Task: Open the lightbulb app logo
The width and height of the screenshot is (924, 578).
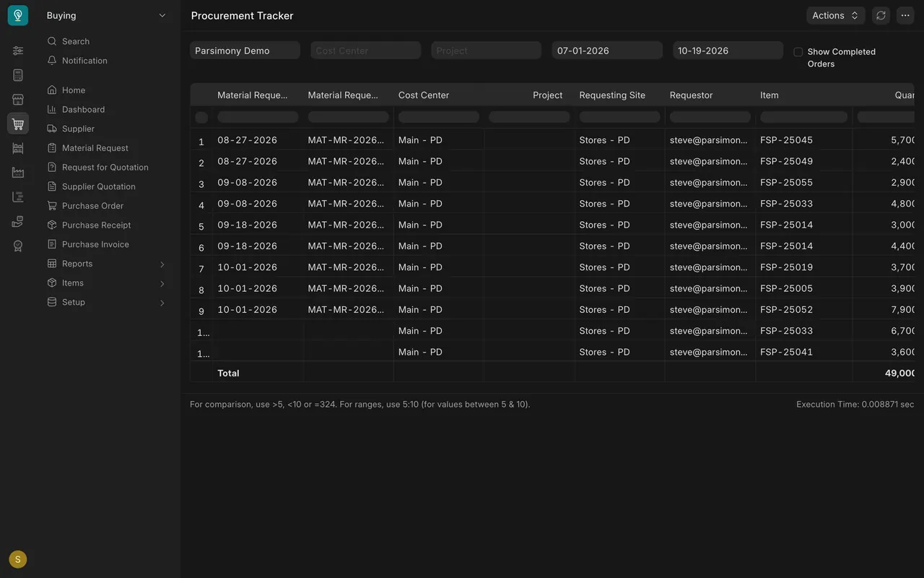Action: [18, 15]
